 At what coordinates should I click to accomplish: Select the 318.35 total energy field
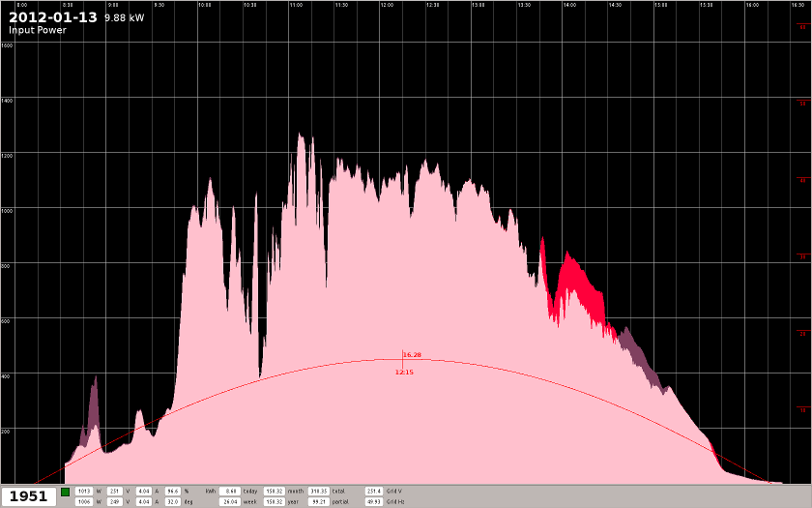click(318, 492)
